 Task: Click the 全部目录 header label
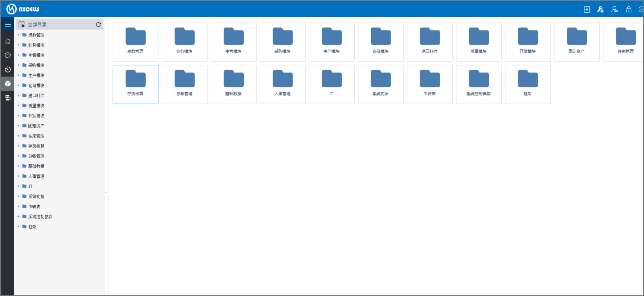(x=37, y=25)
